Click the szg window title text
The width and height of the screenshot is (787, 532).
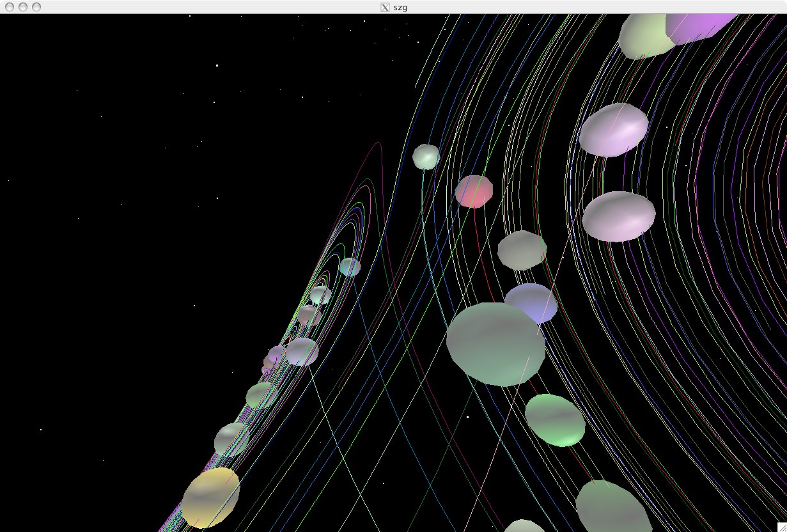pos(400,7)
